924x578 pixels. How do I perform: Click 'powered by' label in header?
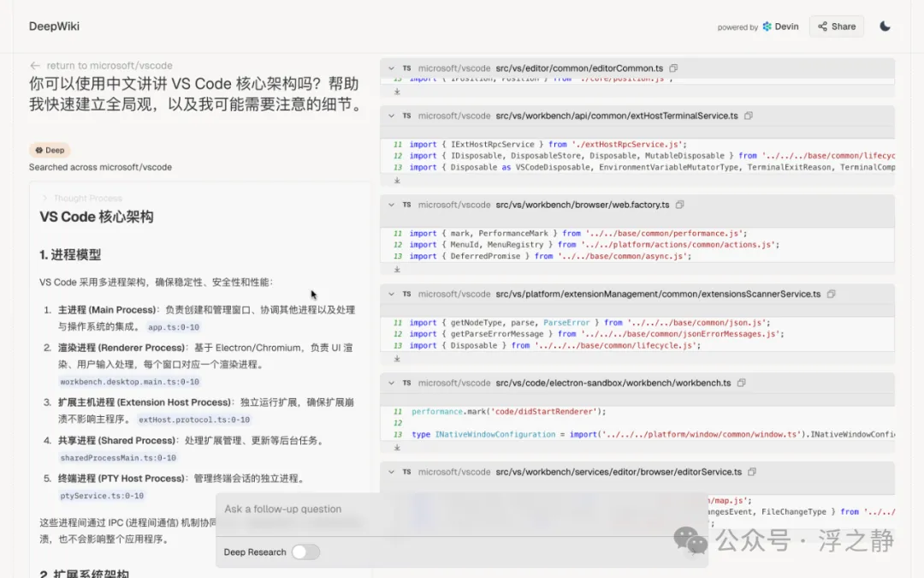click(737, 27)
